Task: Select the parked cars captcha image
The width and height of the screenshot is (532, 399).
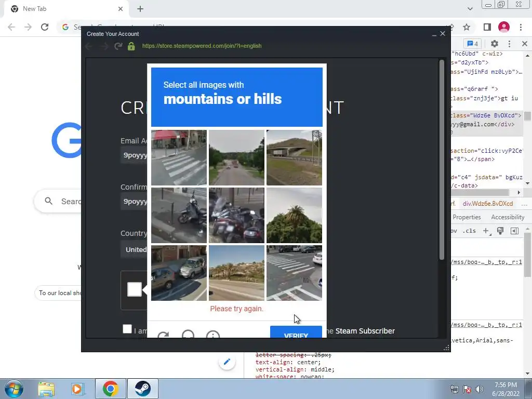Action: [179, 273]
